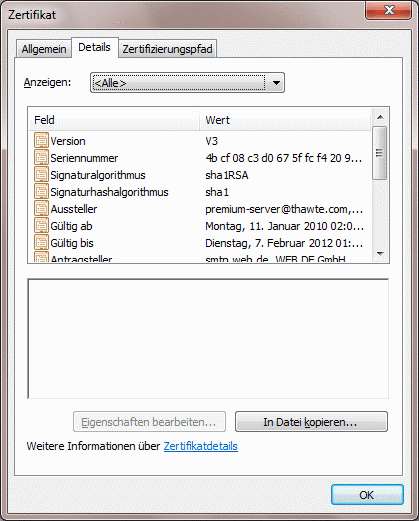
Task: Open the Anzeigen dropdown arrow
Action: point(276,83)
